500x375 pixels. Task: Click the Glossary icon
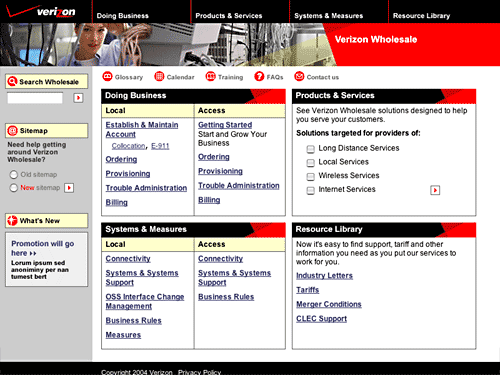(107, 76)
